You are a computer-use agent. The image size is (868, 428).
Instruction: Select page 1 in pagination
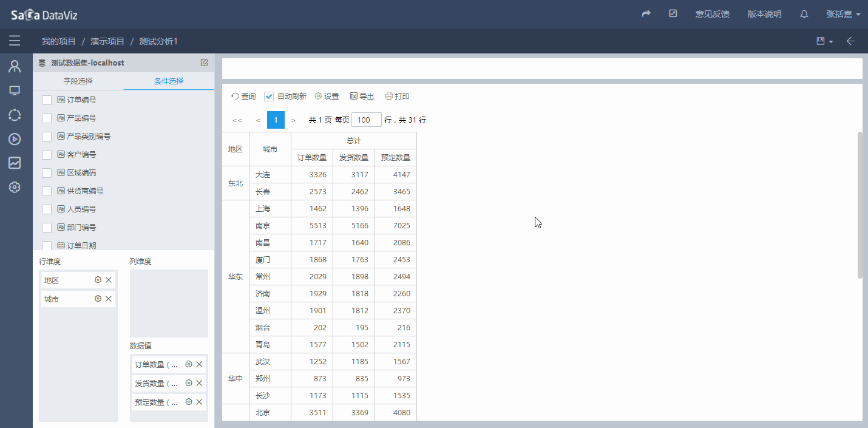click(276, 120)
